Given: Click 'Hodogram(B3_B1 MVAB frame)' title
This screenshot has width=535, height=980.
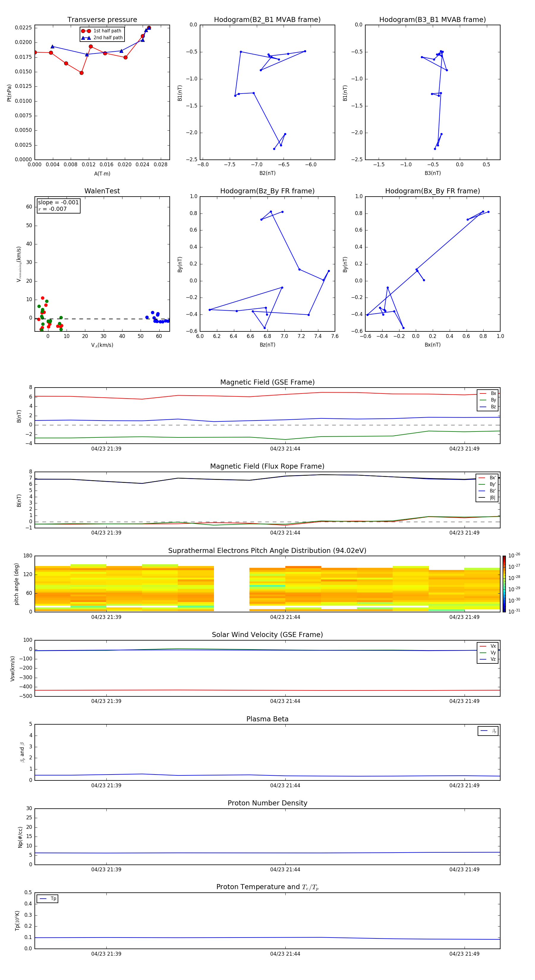Looking at the screenshot, I should (x=432, y=20).
